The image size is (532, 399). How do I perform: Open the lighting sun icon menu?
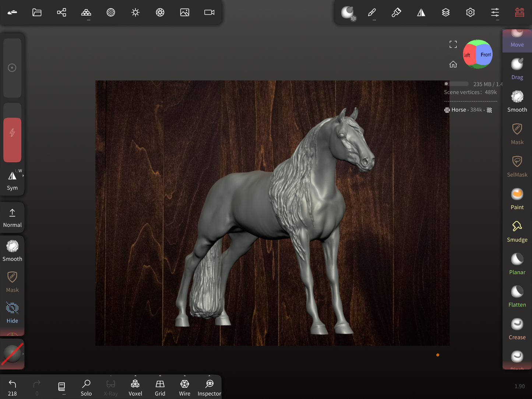(x=135, y=13)
